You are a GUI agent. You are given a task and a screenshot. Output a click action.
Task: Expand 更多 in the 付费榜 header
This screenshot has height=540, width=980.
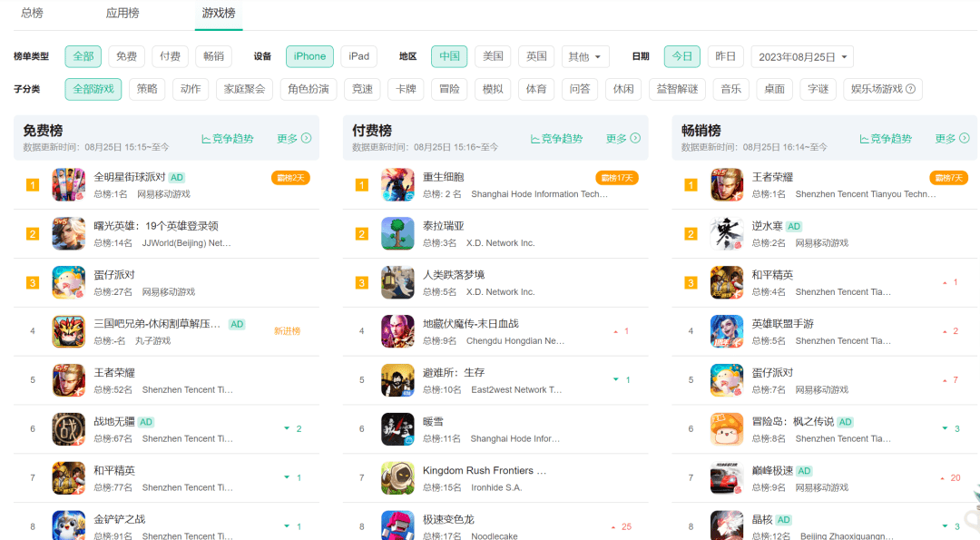click(622, 139)
